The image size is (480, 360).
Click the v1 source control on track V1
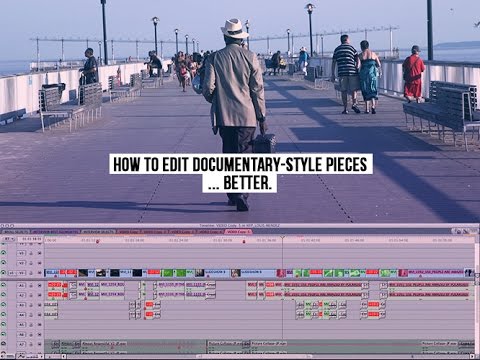[12, 273]
